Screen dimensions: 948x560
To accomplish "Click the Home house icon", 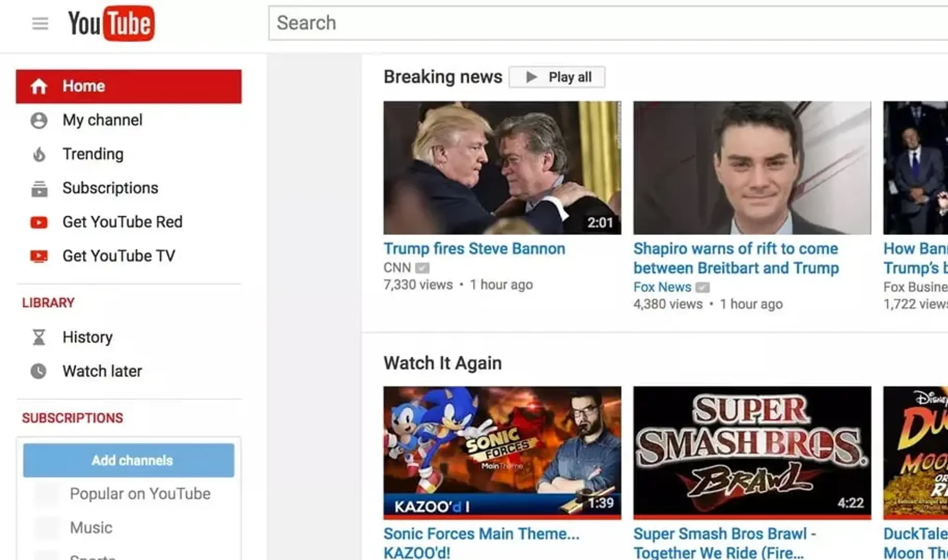I will point(39,86).
